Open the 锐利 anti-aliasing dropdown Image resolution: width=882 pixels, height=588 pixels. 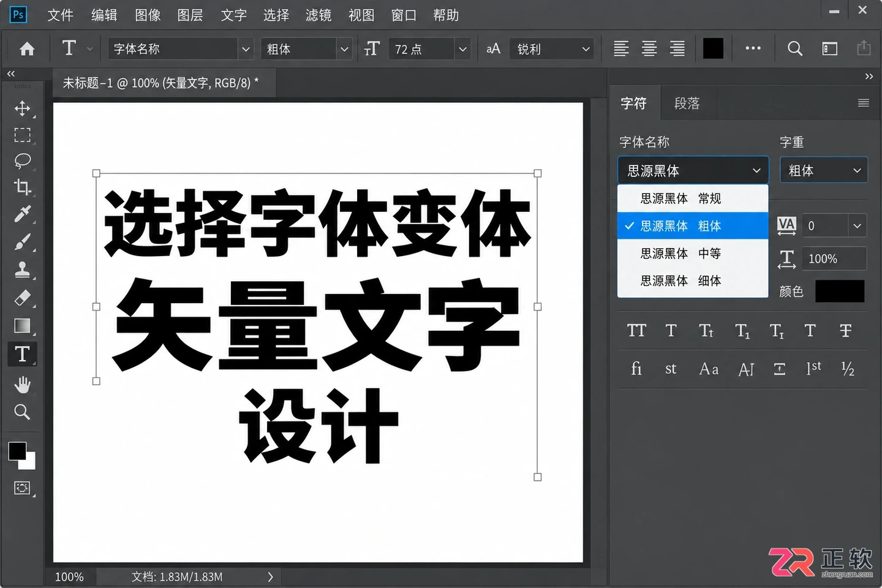[552, 49]
